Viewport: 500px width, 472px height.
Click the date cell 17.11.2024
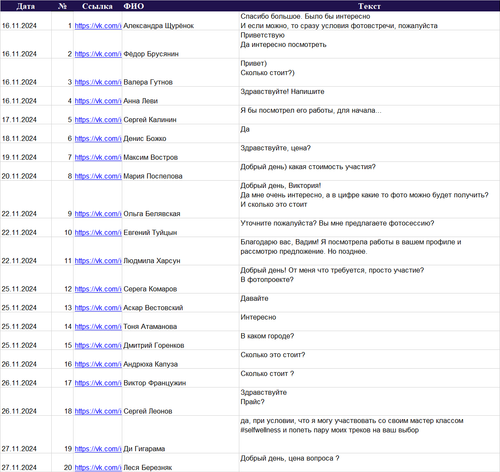(x=26, y=115)
